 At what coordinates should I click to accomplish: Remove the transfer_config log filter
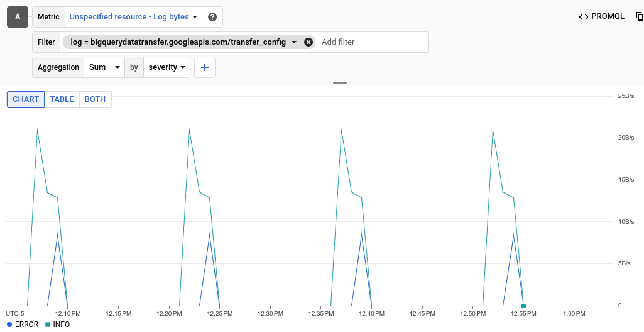pos(308,42)
